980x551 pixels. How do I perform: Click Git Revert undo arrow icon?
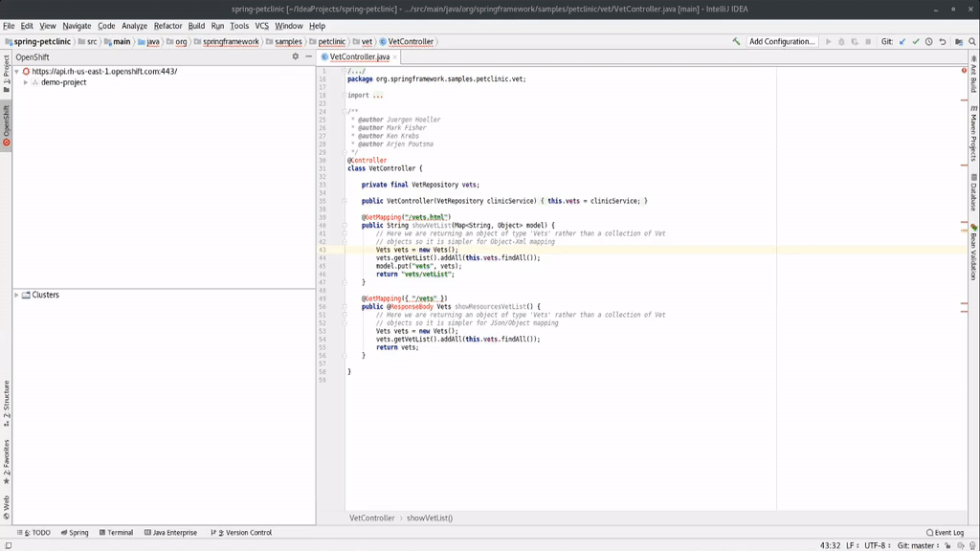(943, 41)
